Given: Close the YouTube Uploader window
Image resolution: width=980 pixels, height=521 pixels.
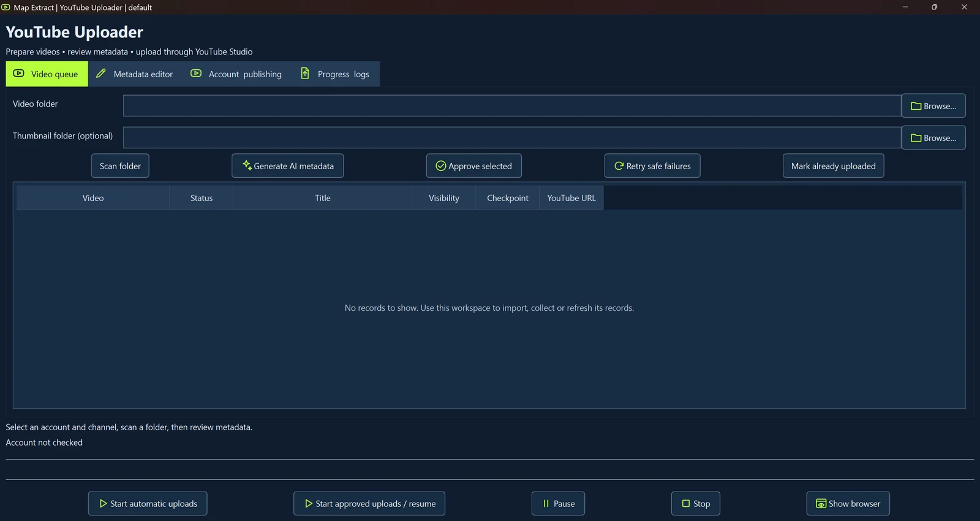Looking at the screenshot, I should point(964,7).
